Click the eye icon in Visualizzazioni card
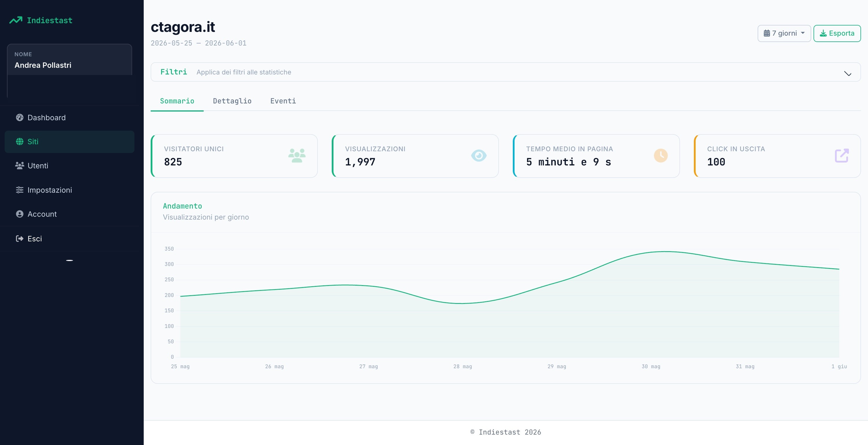The width and height of the screenshot is (868, 445). (479, 156)
